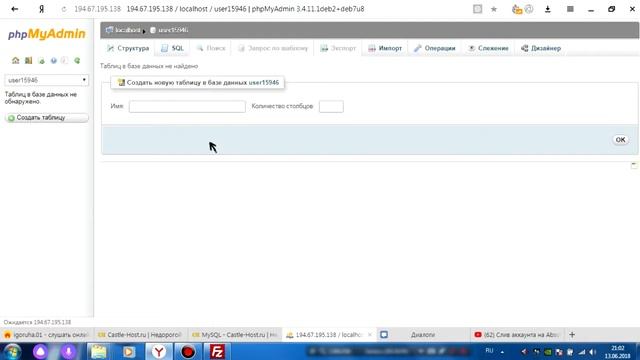Click the green reload navigation icon
The image size is (640, 360).
click(x=77, y=60)
